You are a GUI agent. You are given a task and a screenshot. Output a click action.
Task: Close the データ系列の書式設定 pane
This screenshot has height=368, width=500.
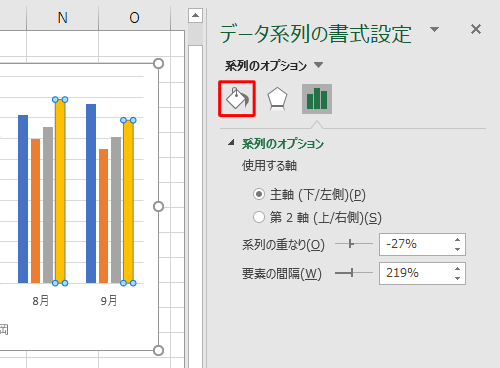[476, 29]
